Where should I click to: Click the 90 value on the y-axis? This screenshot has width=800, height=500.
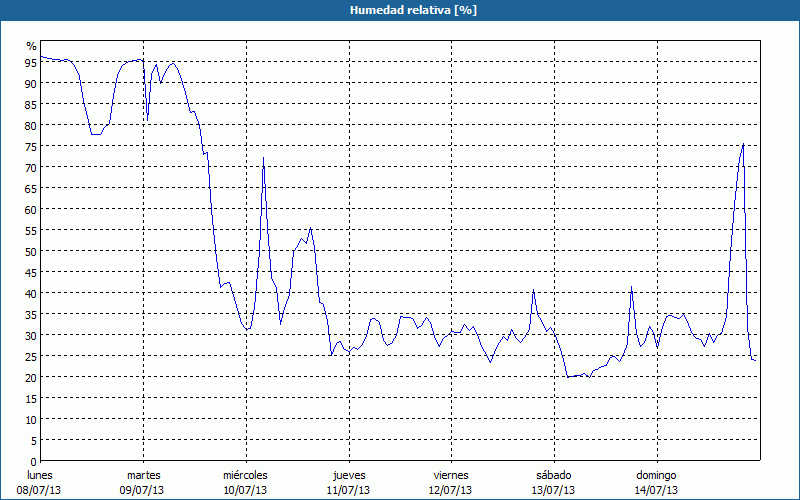coord(31,83)
